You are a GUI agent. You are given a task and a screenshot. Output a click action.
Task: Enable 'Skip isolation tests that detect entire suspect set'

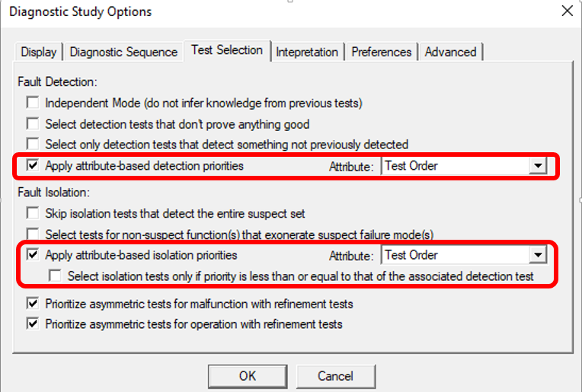click(x=33, y=213)
